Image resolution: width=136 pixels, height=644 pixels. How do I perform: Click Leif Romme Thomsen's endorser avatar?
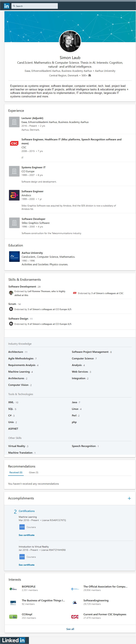pyautogui.click(x=11, y=293)
